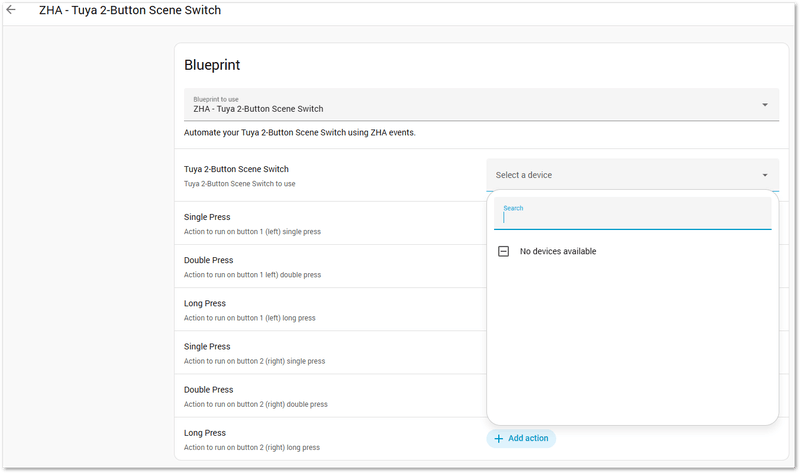Click the Blueprint to use selection field
The image size is (800, 473).
pos(470,105)
